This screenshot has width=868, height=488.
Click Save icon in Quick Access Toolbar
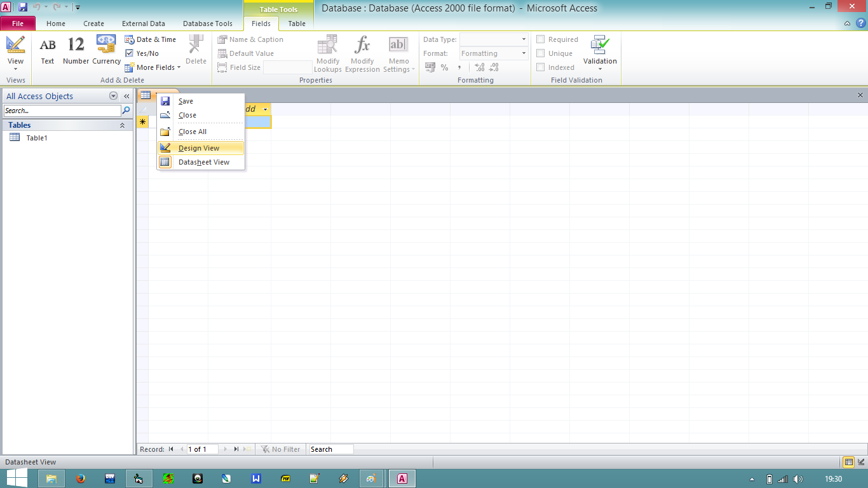pyautogui.click(x=23, y=8)
